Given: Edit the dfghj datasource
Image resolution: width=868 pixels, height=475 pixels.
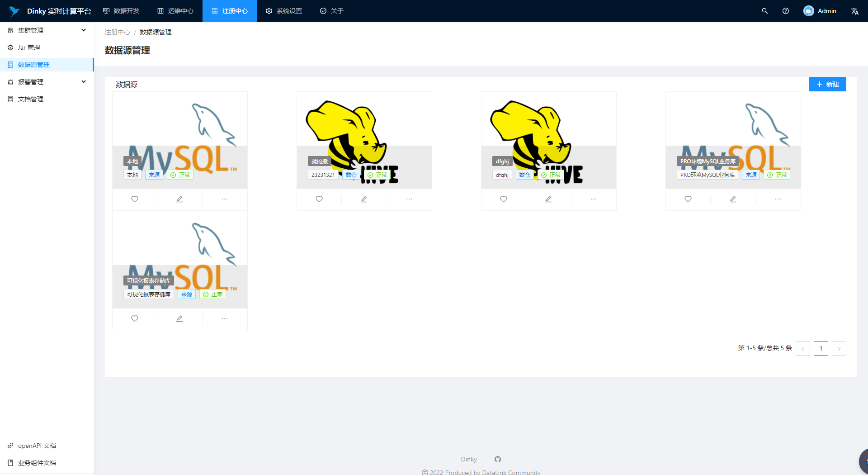Looking at the screenshot, I should tap(548, 199).
